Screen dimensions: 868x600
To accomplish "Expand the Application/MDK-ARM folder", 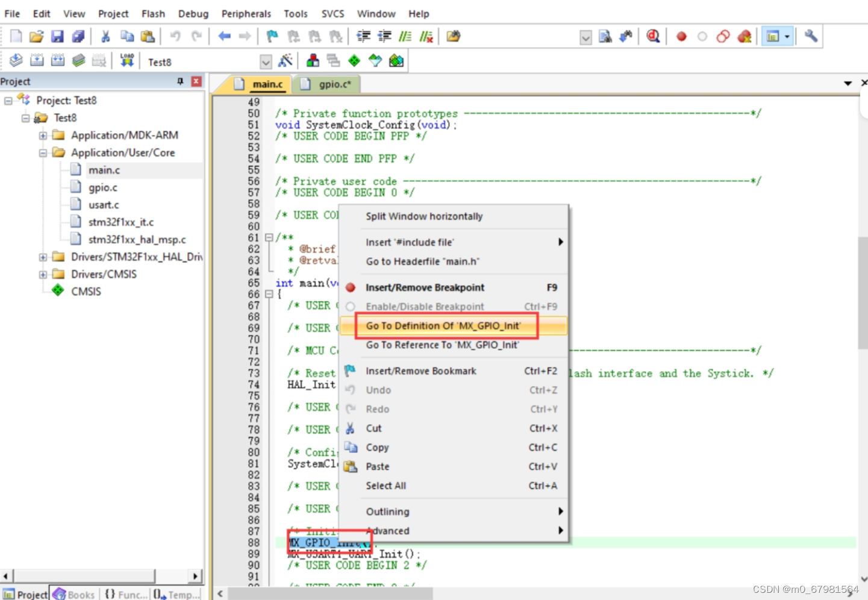I will coord(43,136).
